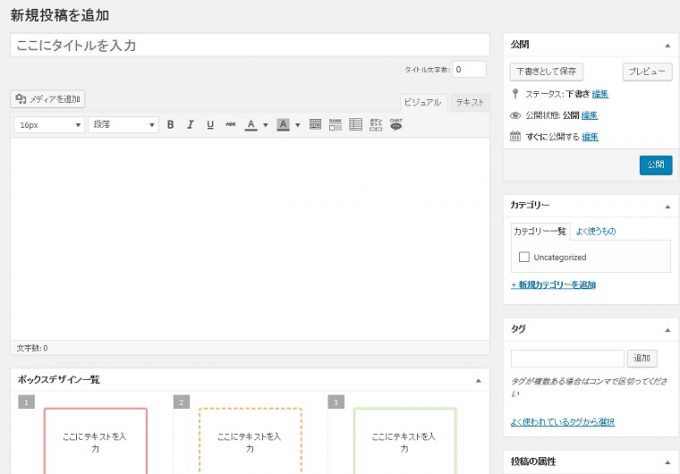
Task: Edit the ステータス via its 編集 link
Action: [x=600, y=94]
